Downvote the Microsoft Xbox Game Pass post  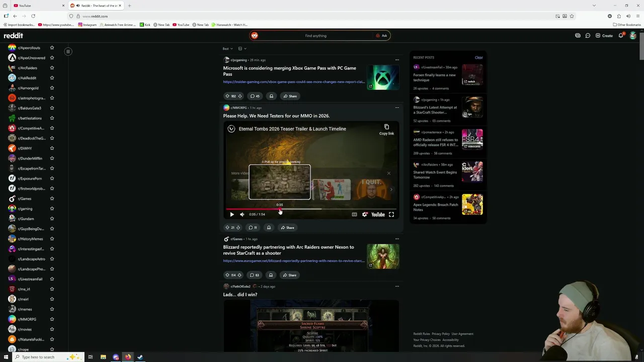[239, 96]
